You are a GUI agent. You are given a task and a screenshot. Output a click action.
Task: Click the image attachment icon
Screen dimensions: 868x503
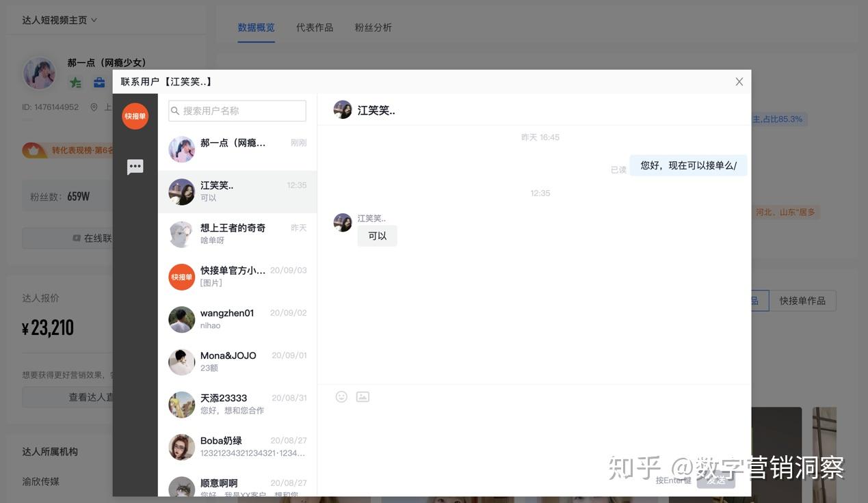[363, 396]
